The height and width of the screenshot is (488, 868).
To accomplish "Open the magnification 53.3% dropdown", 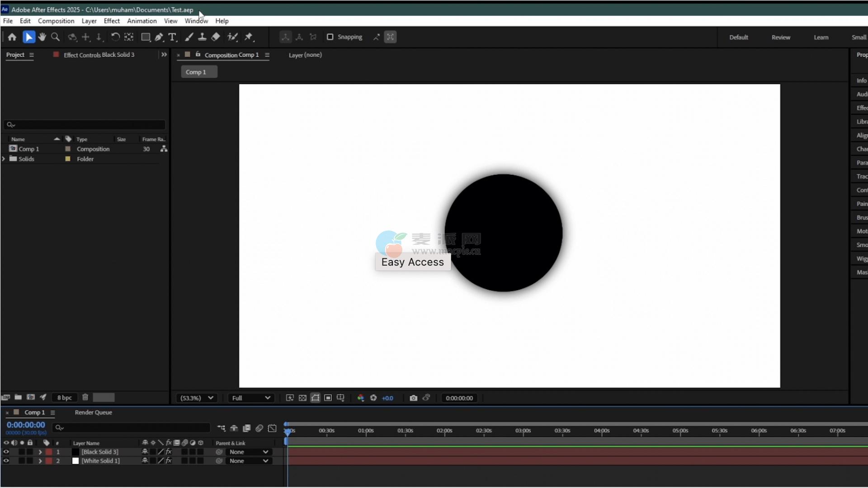I will pyautogui.click(x=197, y=398).
